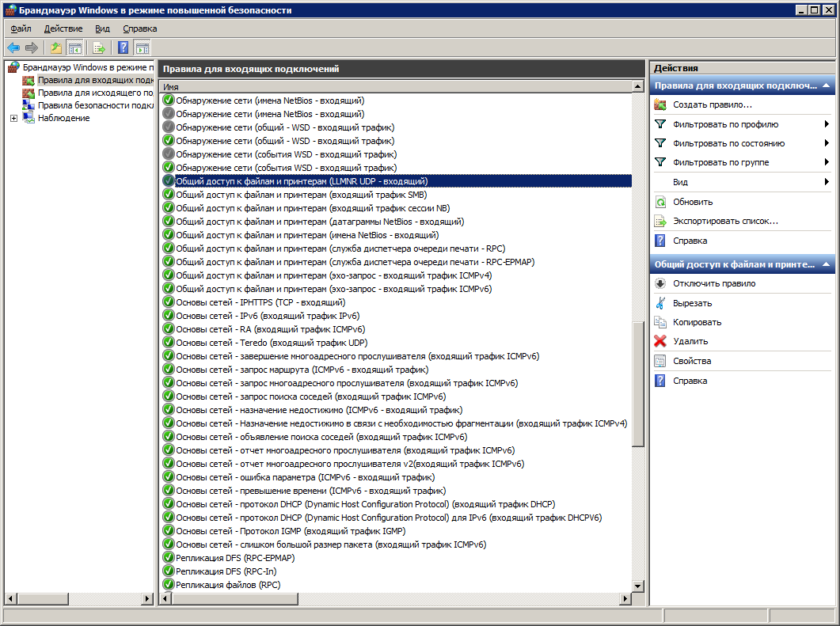Select rule 'Общий доступ к файлам и принтерам (входящий трафик SMB)'

pyautogui.click(x=301, y=195)
